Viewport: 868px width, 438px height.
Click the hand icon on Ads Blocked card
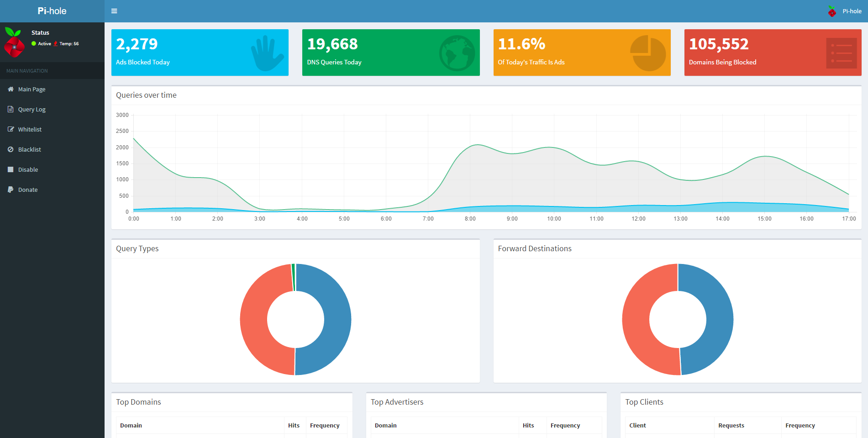click(267, 53)
